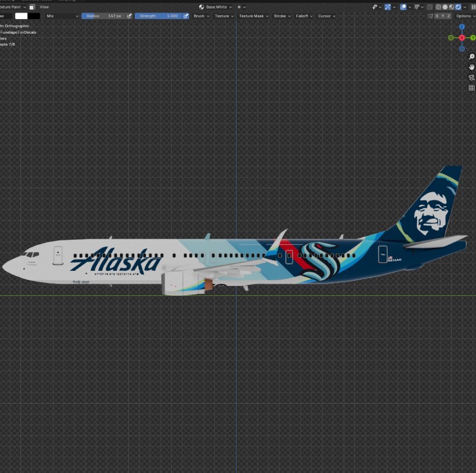Toggle X axis symmetry button

tap(436, 16)
